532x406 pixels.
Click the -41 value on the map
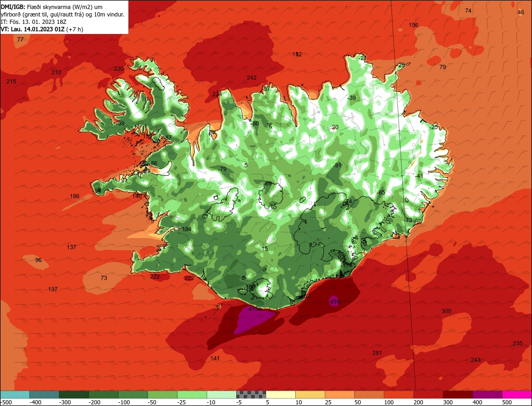pyautogui.click(x=419, y=176)
